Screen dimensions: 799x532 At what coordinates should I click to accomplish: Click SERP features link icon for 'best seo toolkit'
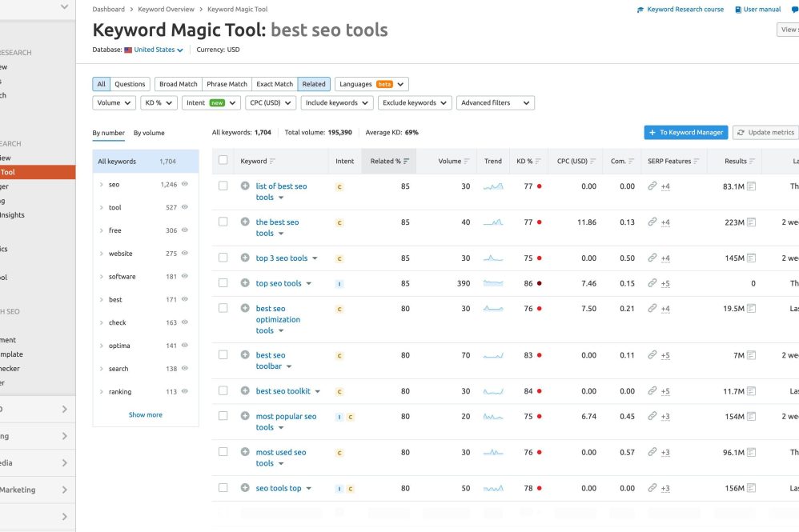(652, 391)
